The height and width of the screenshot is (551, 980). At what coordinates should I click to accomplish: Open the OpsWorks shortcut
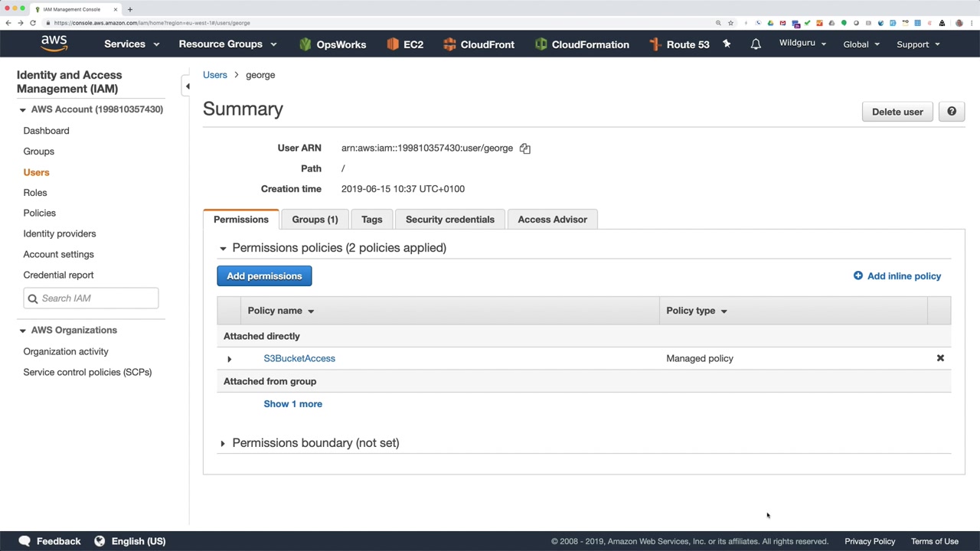(x=332, y=44)
